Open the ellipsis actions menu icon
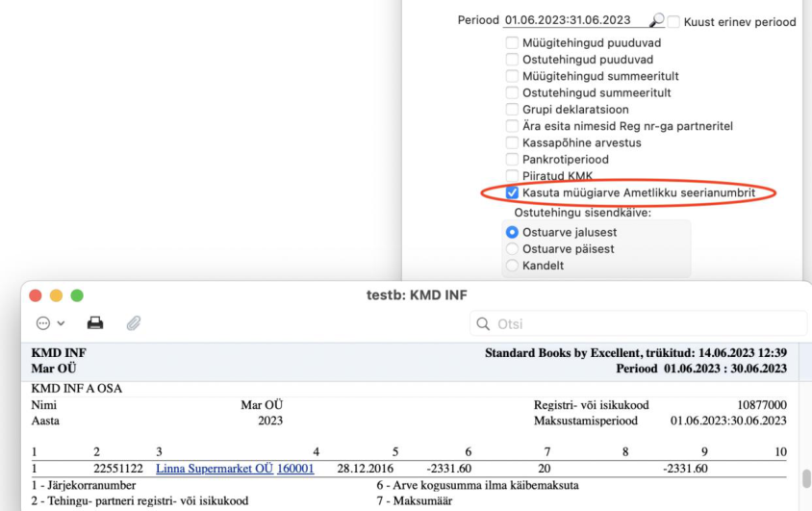The width and height of the screenshot is (812, 511). [x=43, y=323]
